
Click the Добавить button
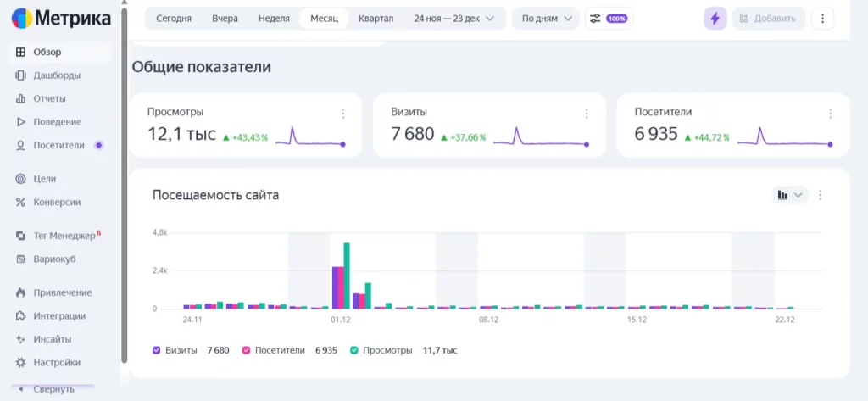click(x=765, y=19)
